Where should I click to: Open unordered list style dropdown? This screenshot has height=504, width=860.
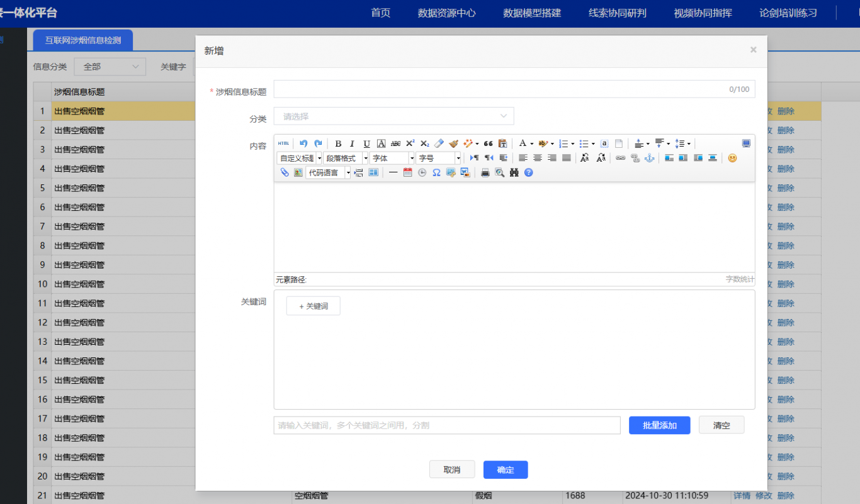click(x=593, y=144)
